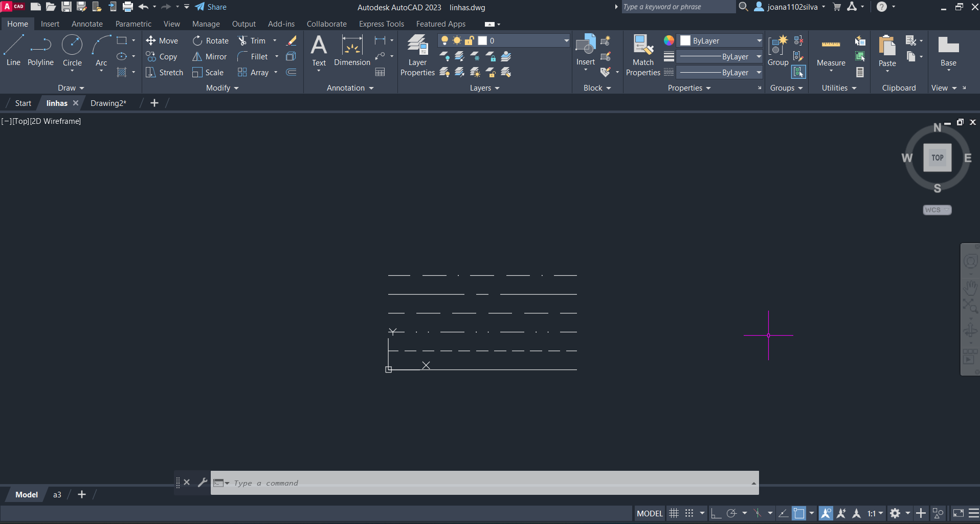This screenshot has width=980, height=524.
Task: Open the annotation scale 1:1 dropdown
Action: (875, 513)
